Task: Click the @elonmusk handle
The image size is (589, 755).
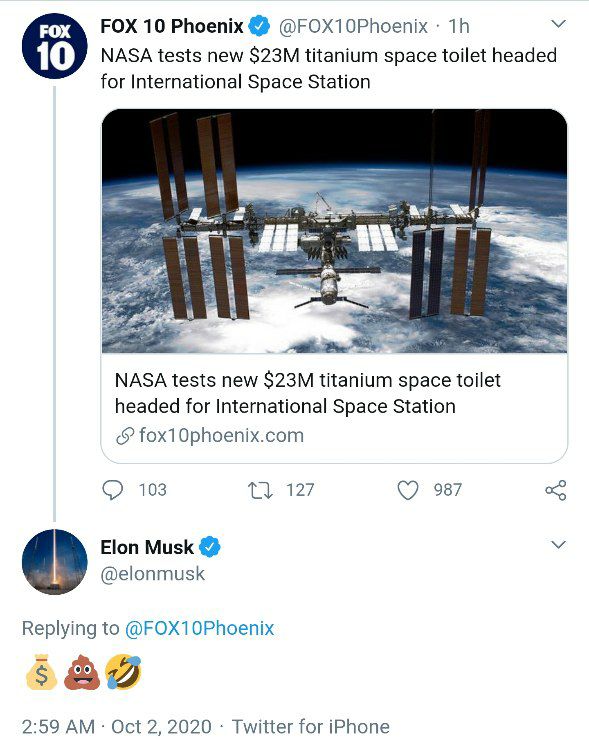Action: pos(153,573)
